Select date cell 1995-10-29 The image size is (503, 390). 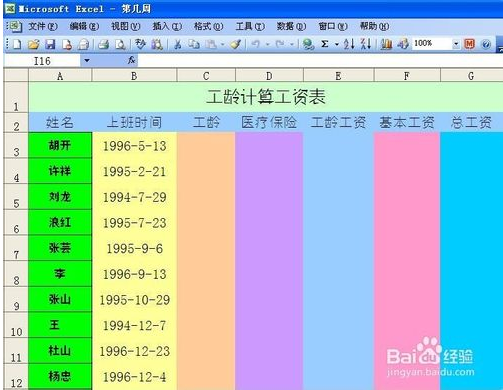134,300
